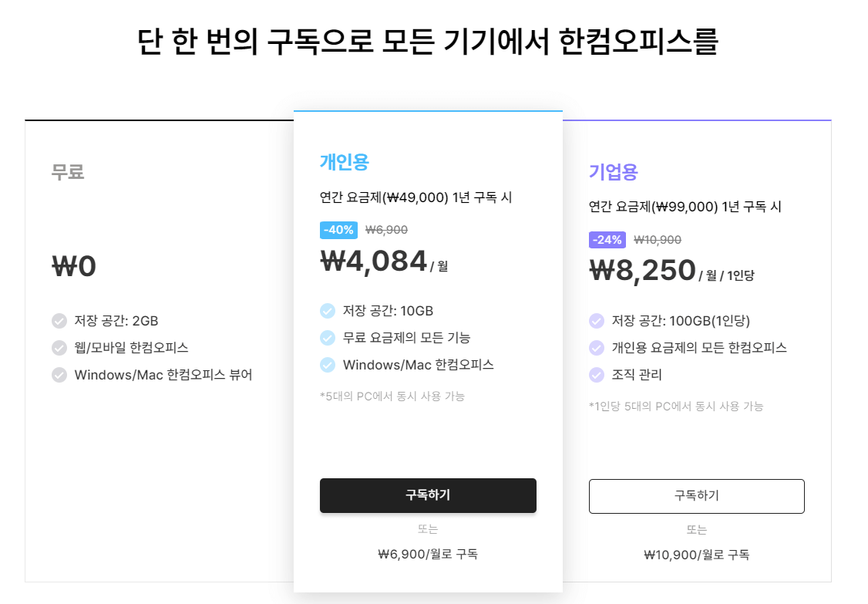The height and width of the screenshot is (604, 868).
Task: Click the checkmark icon beside 저장 공간: 2GB
Action: (59, 321)
